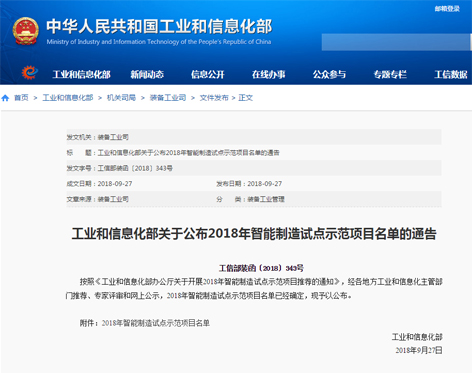The height and width of the screenshot is (373, 472).
Task: Open 新闻动态 navigation menu
Action: [x=147, y=74]
